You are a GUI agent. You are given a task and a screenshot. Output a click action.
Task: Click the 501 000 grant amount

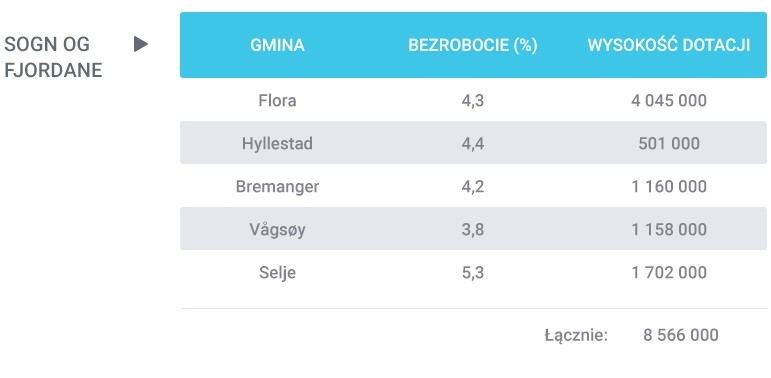[669, 144]
